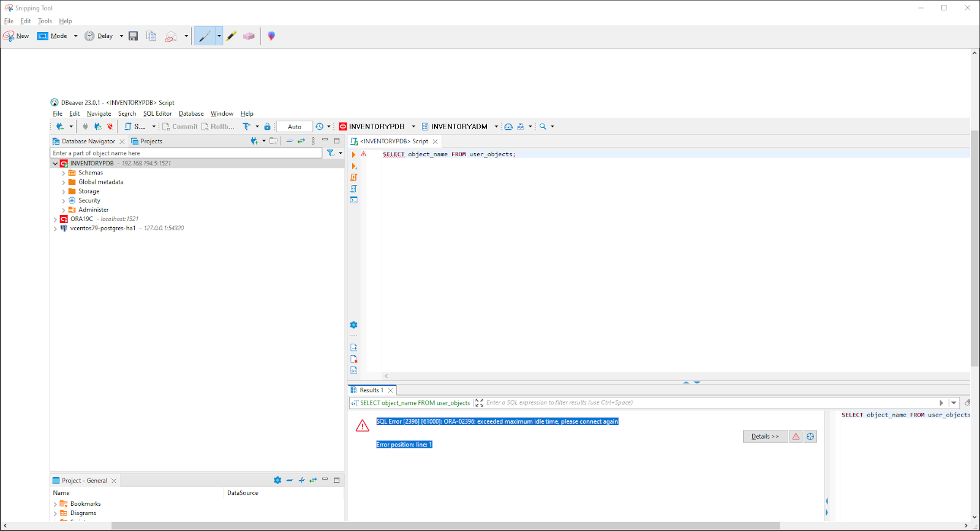Image resolution: width=980 pixels, height=531 pixels.
Task: Click the DBeaver New Connection toolbar icon
Action: (x=60, y=127)
